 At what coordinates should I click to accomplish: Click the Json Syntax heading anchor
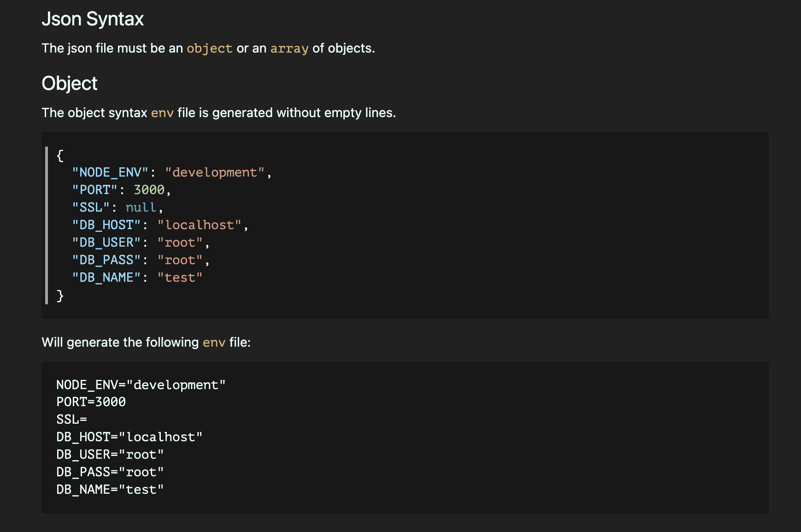pos(92,19)
